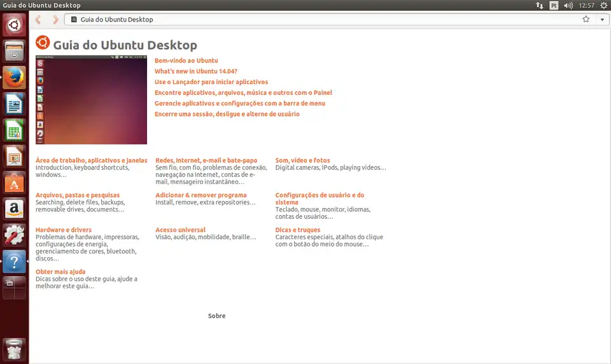Click text Introduction, keyboard shortcuts, windows…
Viewport: 611px width, 364px height.
(82, 171)
